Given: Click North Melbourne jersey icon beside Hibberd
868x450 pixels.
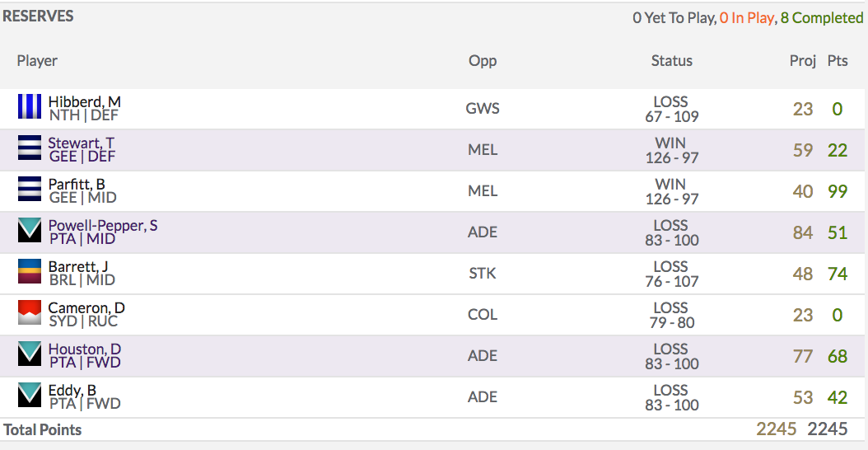Looking at the screenshot, I should (x=30, y=106).
